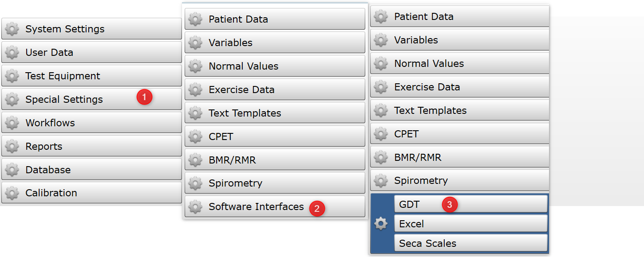The image size is (644, 257).
Task: Click the gear icon in the blue GDT panel
Action: 381,224
